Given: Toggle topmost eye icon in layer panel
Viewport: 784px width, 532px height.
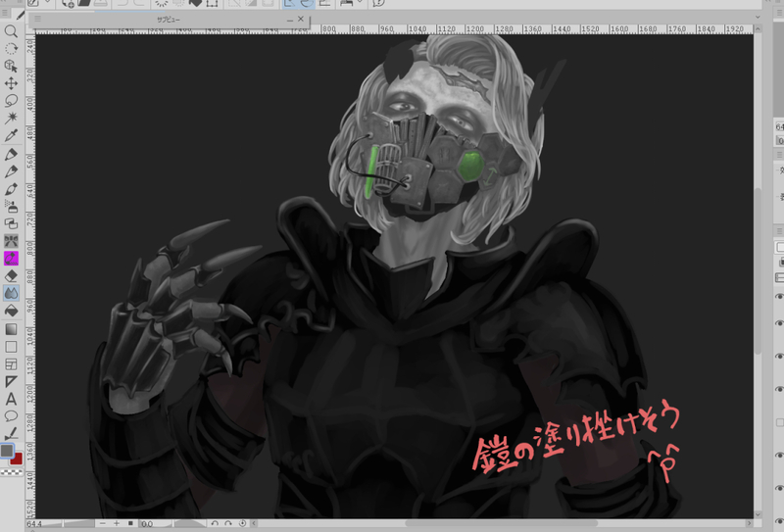Looking at the screenshot, I should [x=779, y=297].
